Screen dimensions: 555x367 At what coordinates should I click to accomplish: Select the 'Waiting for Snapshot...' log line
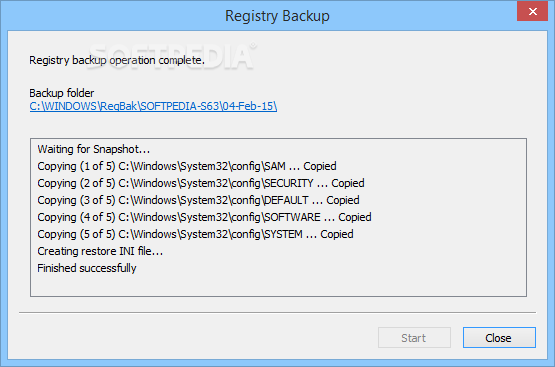pyautogui.click(x=94, y=149)
